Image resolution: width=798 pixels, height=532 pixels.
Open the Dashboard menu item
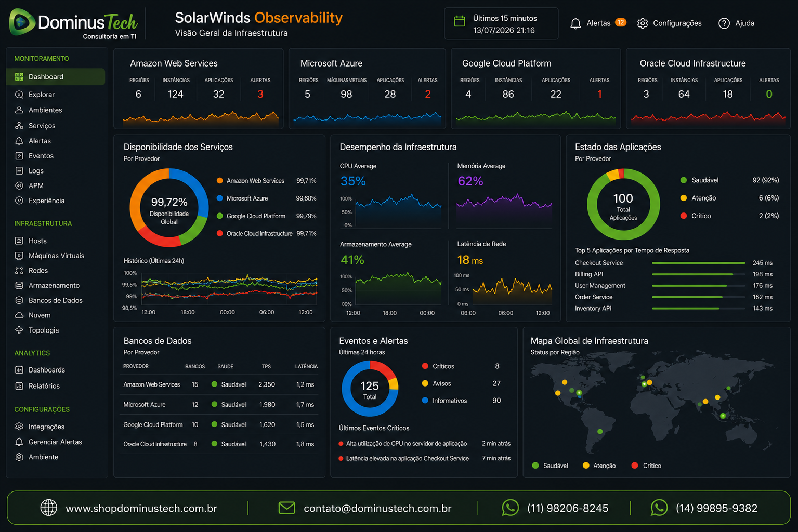[56, 77]
